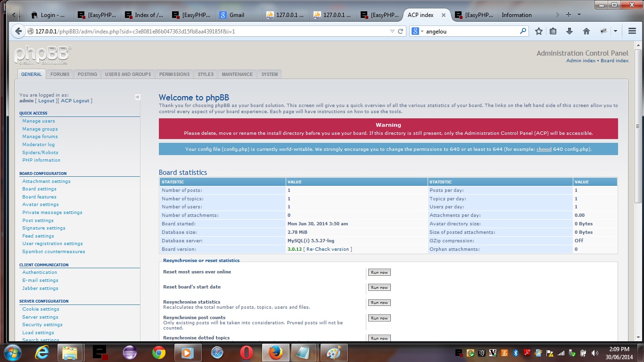Open Spambot countermeasures link

pos(54,252)
